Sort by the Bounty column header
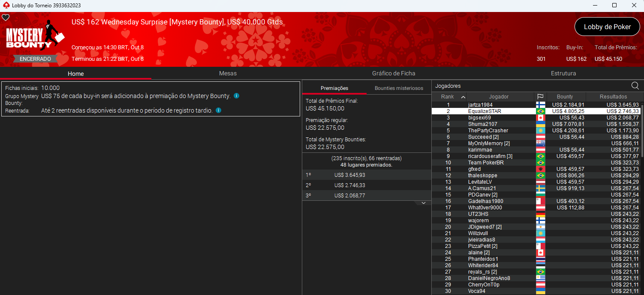This screenshot has width=644, height=295. (x=565, y=97)
